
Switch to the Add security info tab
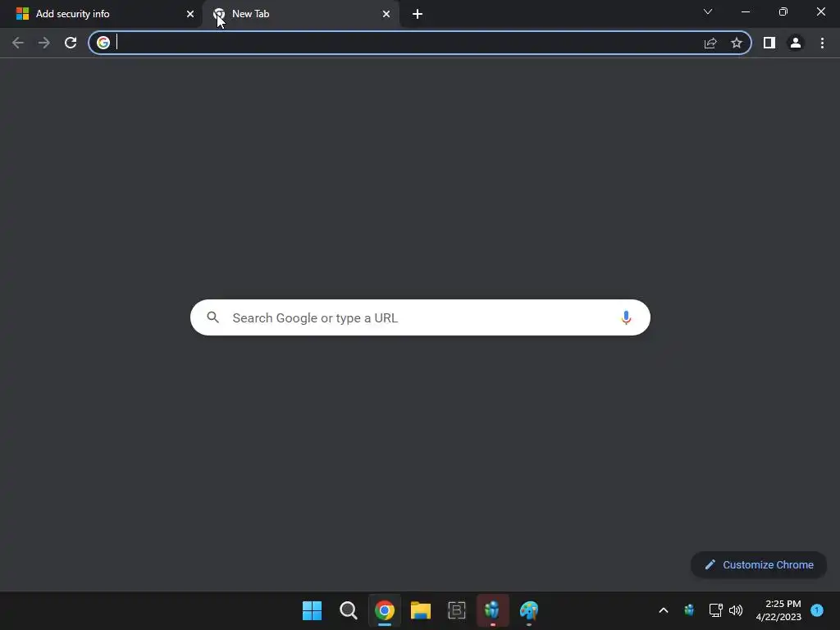point(101,14)
